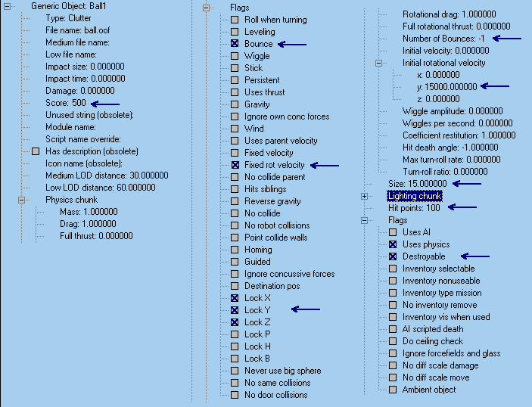Collapse the Initial rotational velocity node
The image size is (532, 407).
coord(379,63)
